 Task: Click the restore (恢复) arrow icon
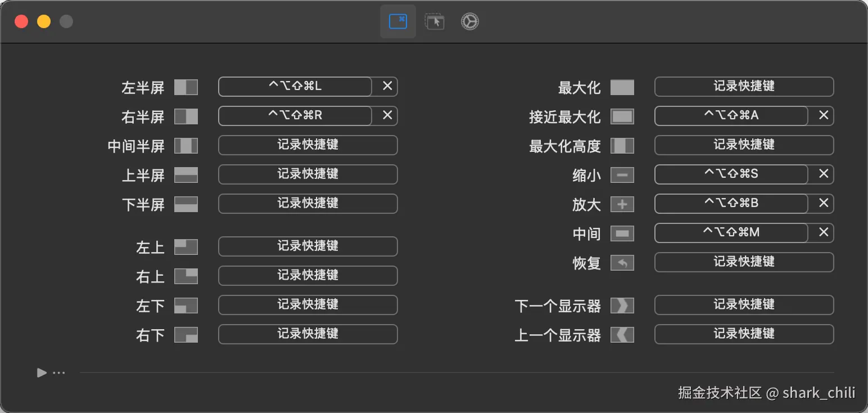[622, 263]
